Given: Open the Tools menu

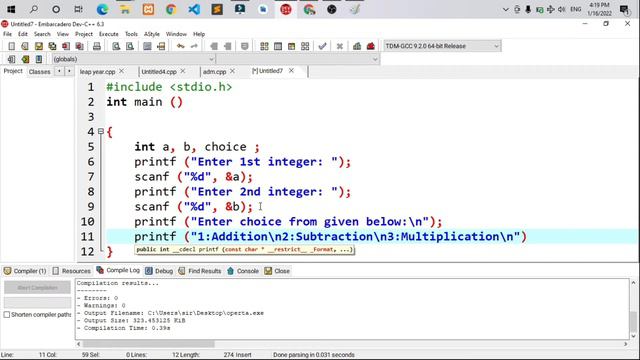Looking at the screenshot, I should [x=131, y=34].
